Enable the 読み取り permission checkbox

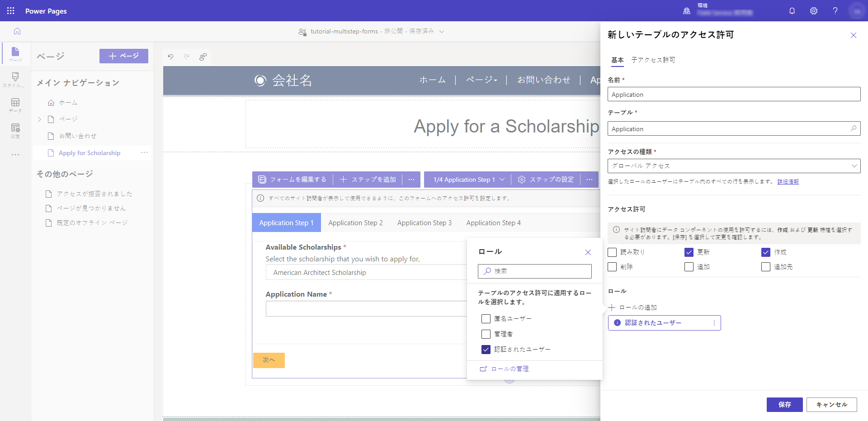tap(613, 252)
